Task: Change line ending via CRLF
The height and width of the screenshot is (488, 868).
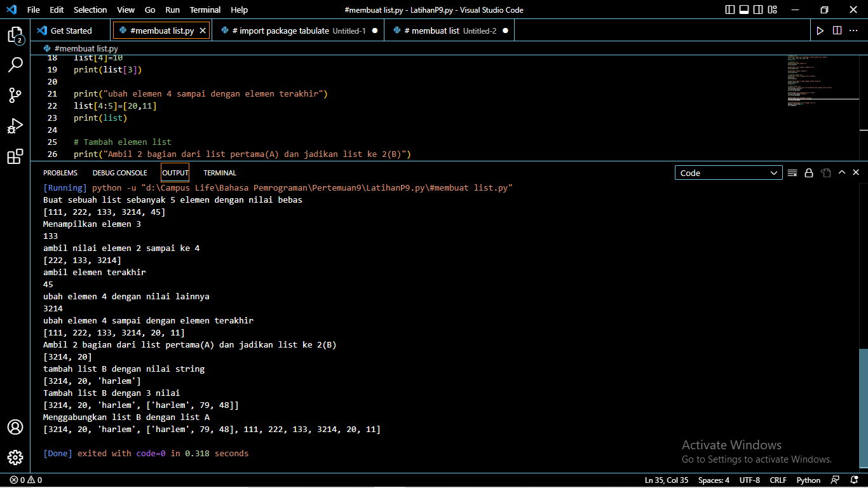Action: [x=778, y=480]
